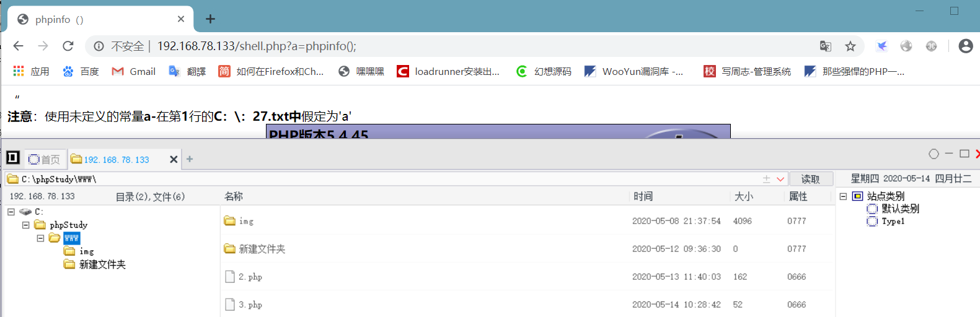The width and height of the screenshot is (980, 317).
Task: Sort by the 属性 column header
Action: [x=798, y=196]
